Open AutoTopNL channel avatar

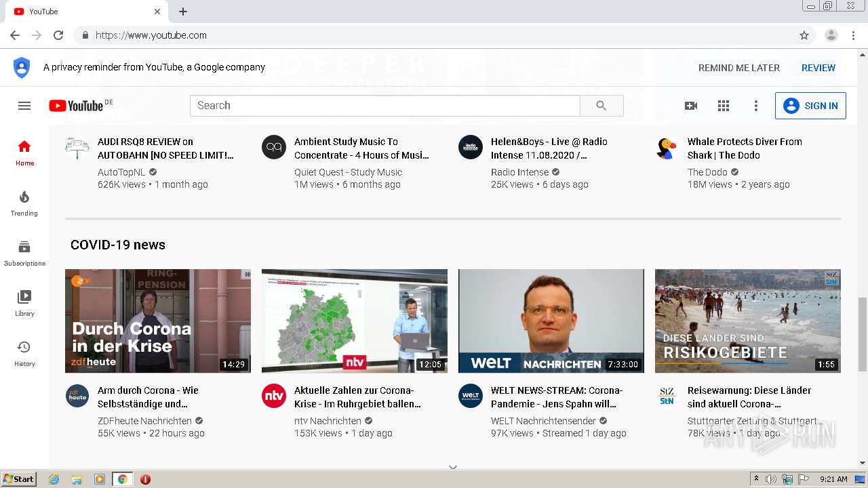click(x=77, y=147)
